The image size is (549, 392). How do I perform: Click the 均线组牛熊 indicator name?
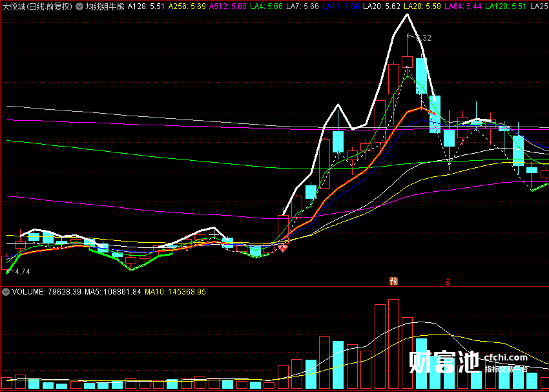(x=105, y=6)
